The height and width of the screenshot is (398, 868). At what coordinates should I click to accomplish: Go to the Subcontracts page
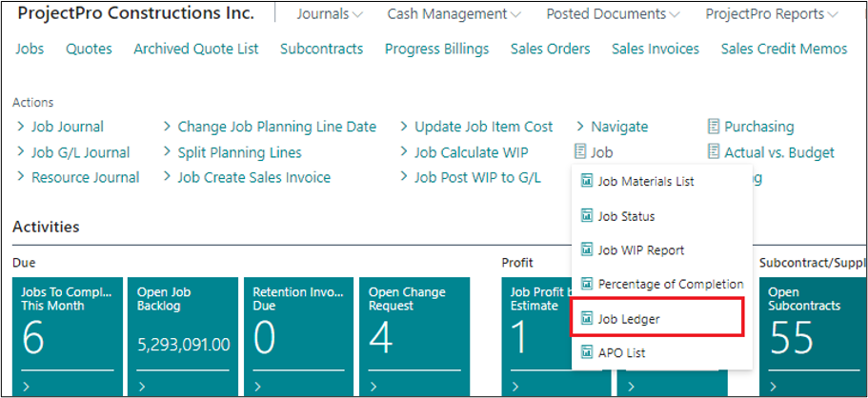point(321,49)
